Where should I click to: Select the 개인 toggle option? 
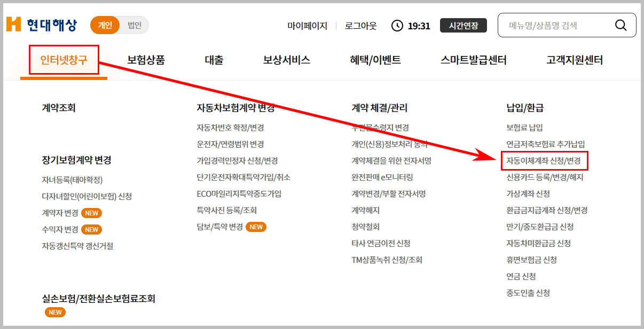(x=105, y=25)
